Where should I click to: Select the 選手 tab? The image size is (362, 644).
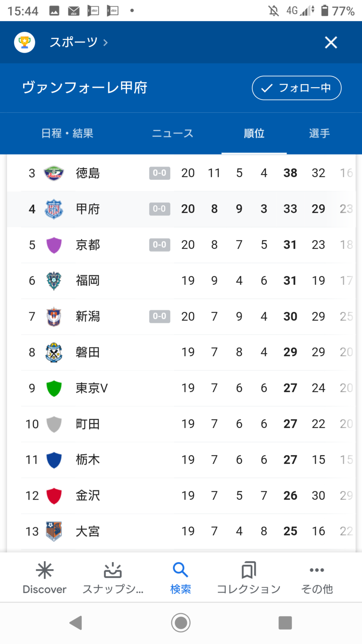click(319, 133)
